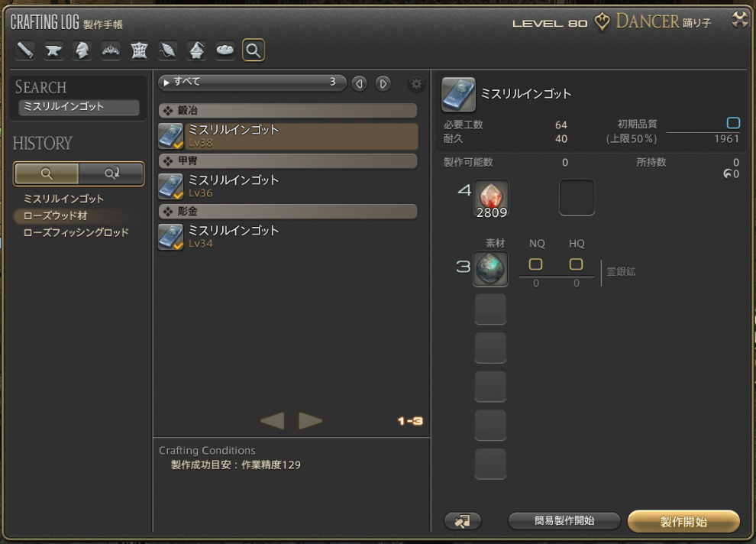Click the 1-3 page indicator
756x544 pixels.
(410, 421)
